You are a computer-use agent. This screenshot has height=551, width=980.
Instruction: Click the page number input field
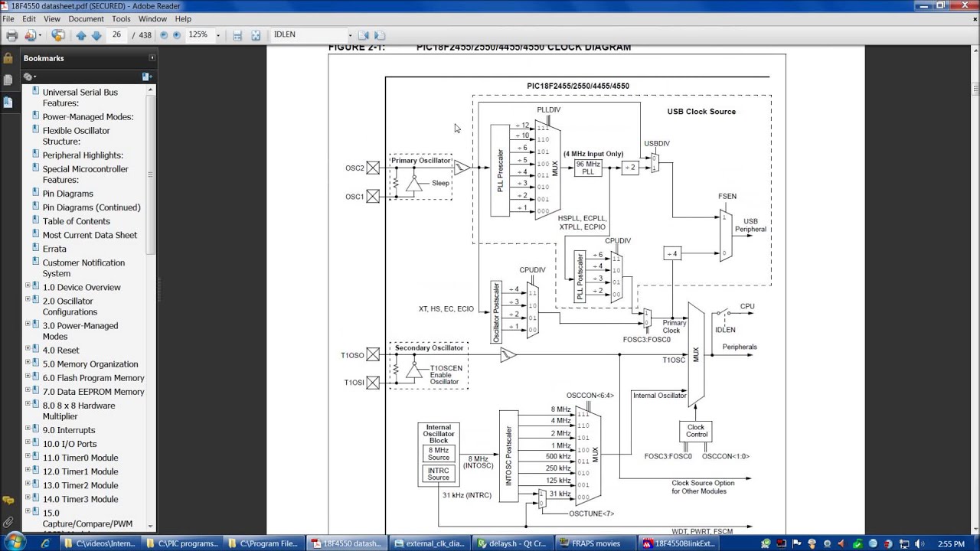(x=116, y=35)
